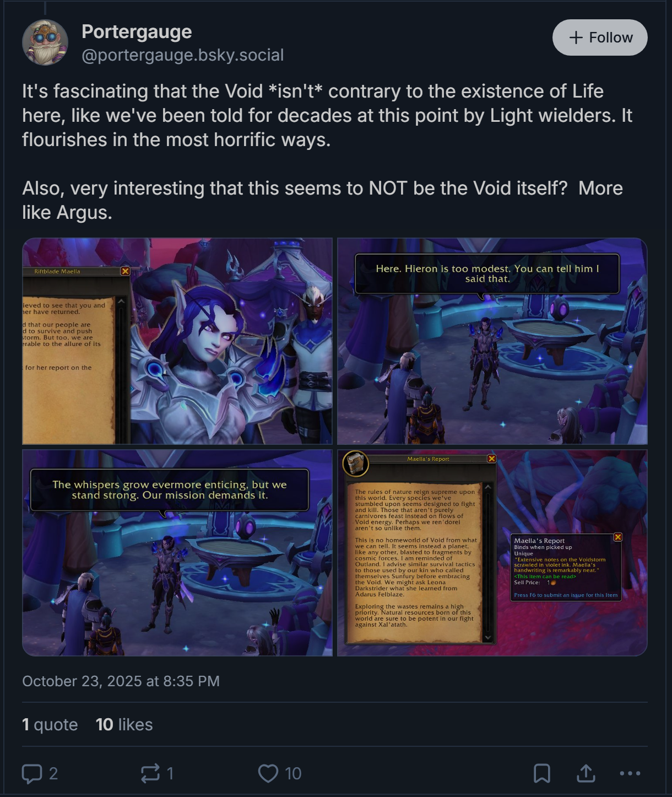Image resolution: width=672 pixels, height=797 pixels.
Task: View the 1 quote list
Action: [50, 724]
